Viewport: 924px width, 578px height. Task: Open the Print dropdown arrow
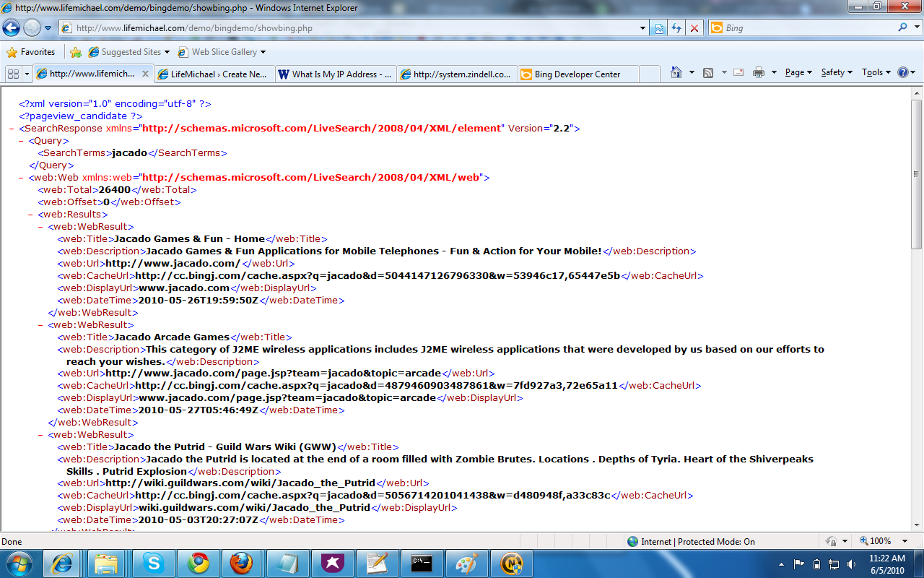774,72
